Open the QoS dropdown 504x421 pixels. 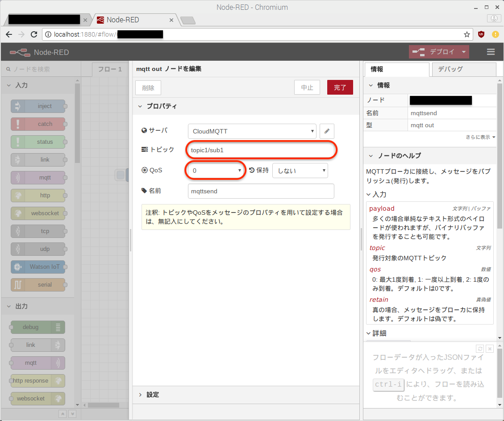216,171
